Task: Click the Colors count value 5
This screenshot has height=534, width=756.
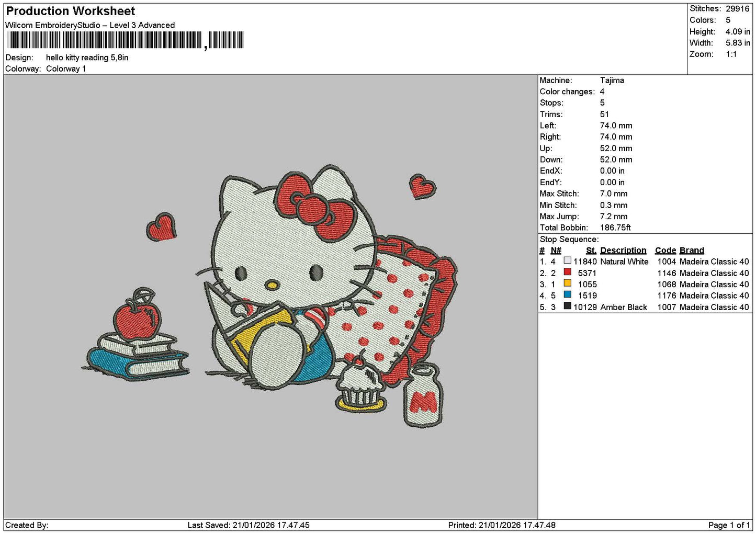Action: tap(728, 20)
